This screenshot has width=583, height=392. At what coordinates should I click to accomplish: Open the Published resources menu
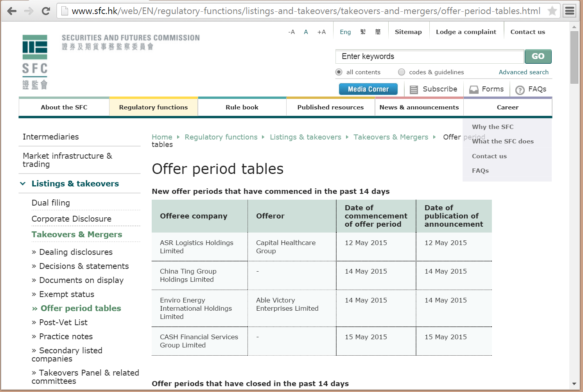(x=330, y=107)
